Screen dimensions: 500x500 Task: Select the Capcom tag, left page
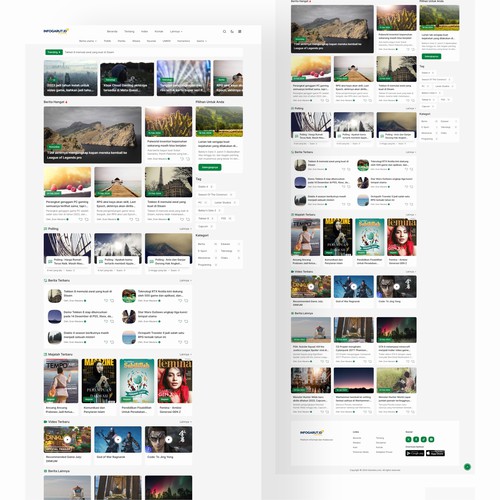click(x=205, y=226)
